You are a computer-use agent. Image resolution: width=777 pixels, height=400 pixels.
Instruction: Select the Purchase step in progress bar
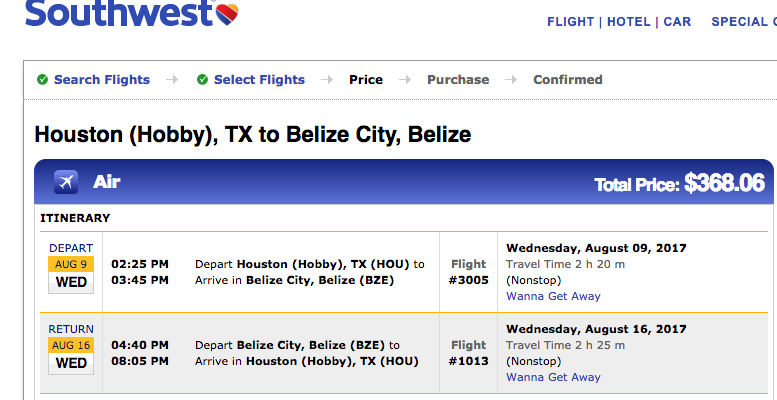pos(458,80)
